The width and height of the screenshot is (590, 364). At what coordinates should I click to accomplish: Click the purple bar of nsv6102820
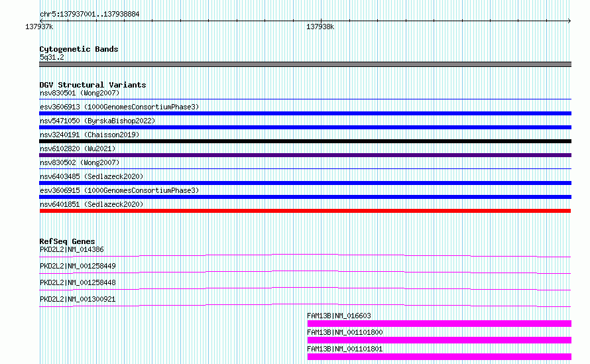[x=305, y=155]
